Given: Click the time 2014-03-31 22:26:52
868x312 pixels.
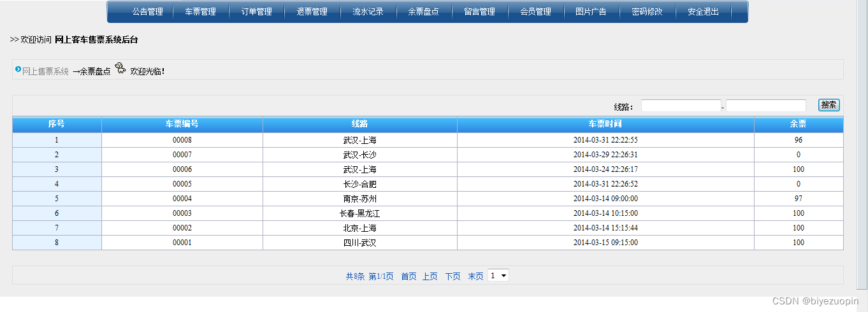Looking at the screenshot, I should tap(605, 184).
